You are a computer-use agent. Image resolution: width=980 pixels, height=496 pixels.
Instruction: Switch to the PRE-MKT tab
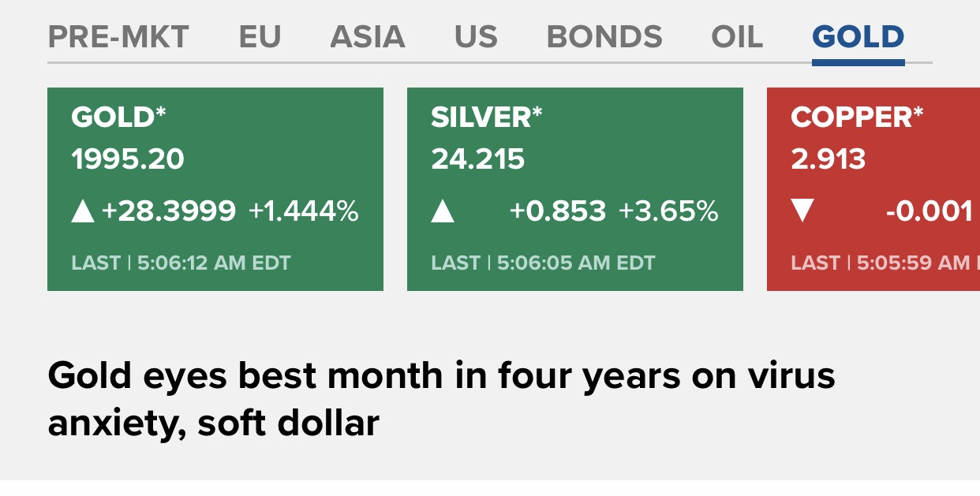pyautogui.click(x=118, y=37)
